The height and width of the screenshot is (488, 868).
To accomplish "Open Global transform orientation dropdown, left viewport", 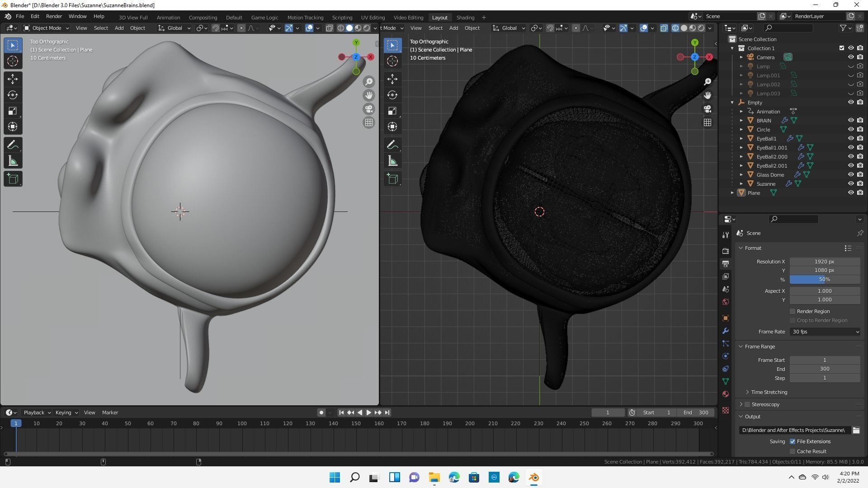I will tap(174, 28).
